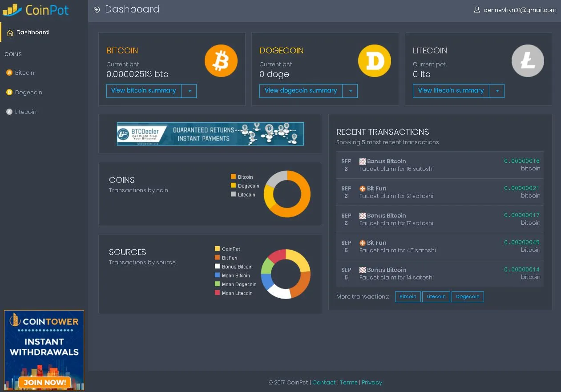Click the CoinPot legend swatch in Sources
The height and width of the screenshot is (392, 561).
coord(217,249)
